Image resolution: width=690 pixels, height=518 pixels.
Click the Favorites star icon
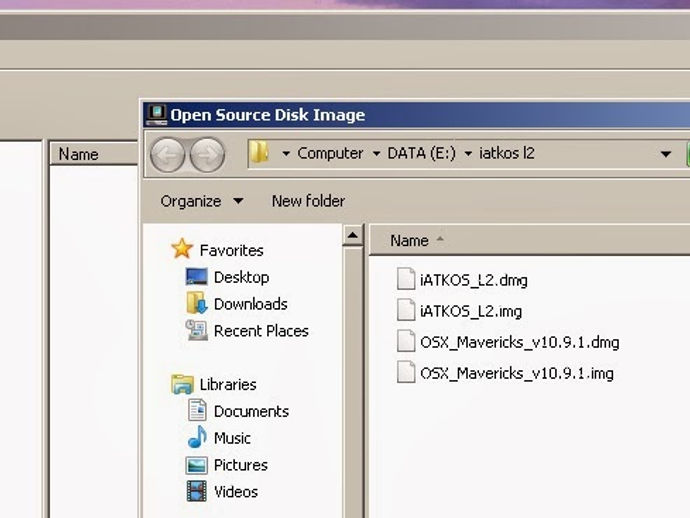[x=182, y=249]
